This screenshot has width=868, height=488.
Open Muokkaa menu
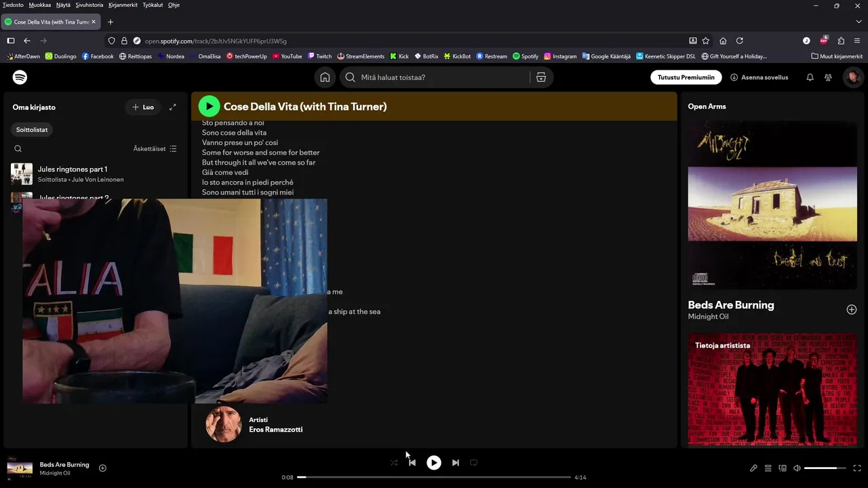[40, 5]
